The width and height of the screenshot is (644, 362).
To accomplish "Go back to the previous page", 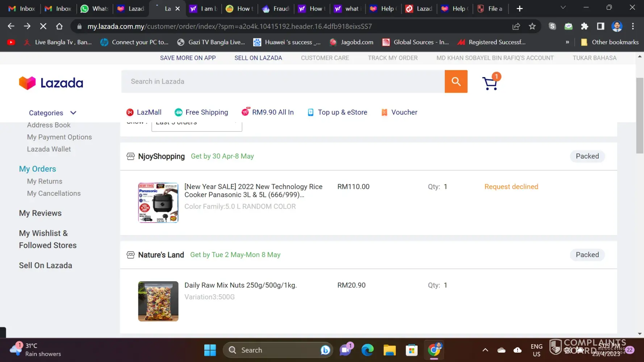I will pos(11,26).
